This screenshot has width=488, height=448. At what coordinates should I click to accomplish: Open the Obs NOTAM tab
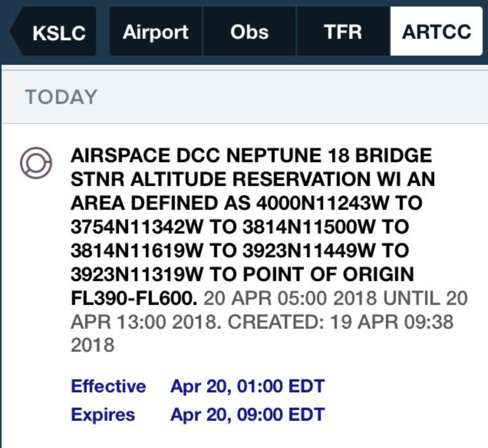coord(249,32)
